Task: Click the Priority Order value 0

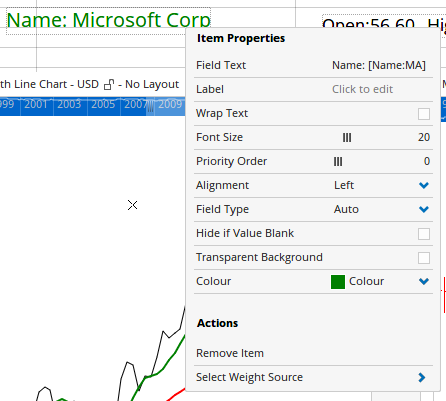Action: [427, 161]
